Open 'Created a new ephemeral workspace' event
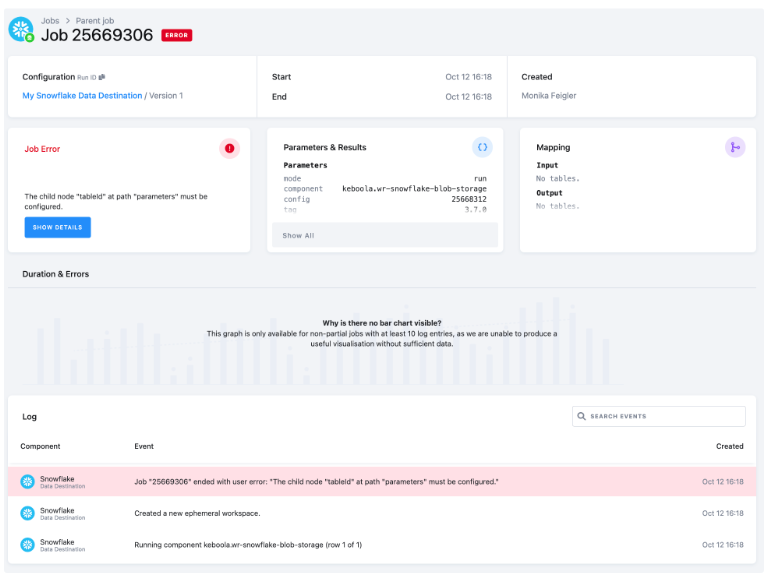Image resolution: width=769 pixels, height=576 pixels. pos(196,513)
